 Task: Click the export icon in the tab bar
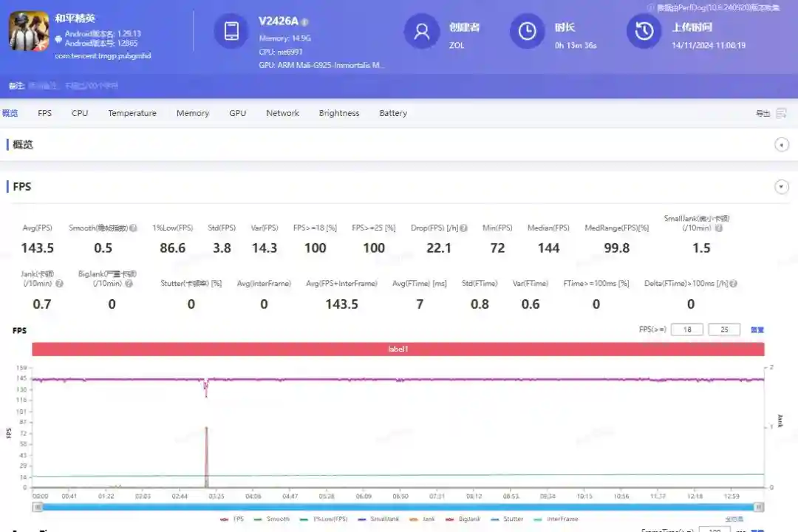coord(781,113)
